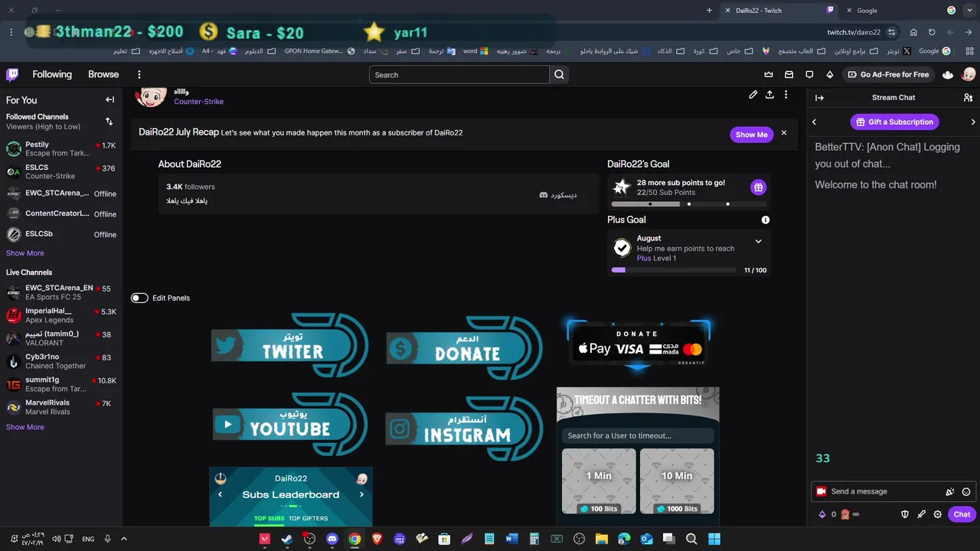Click the sub points goal progress bar
Viewport: 980px width, 551px height.
click(689, 204)
